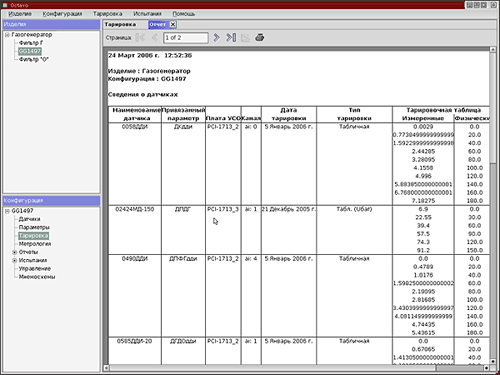
Task: Open the Тарировка menu
Action: (x=108, y=14)
